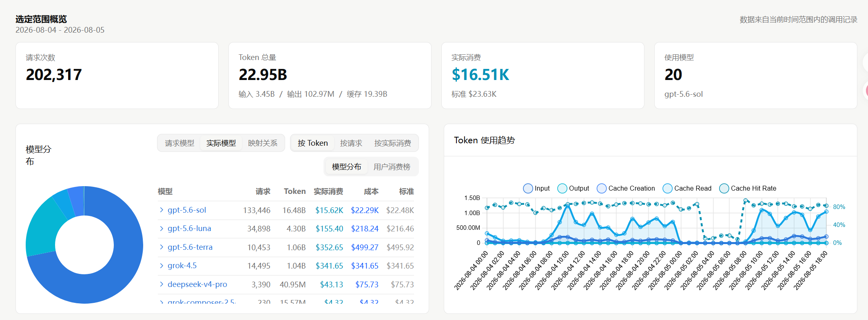Expand the gpt-5.6-terra row chevron
The width and height of the screenshot is (868, 320).
[x=162, y=247]
